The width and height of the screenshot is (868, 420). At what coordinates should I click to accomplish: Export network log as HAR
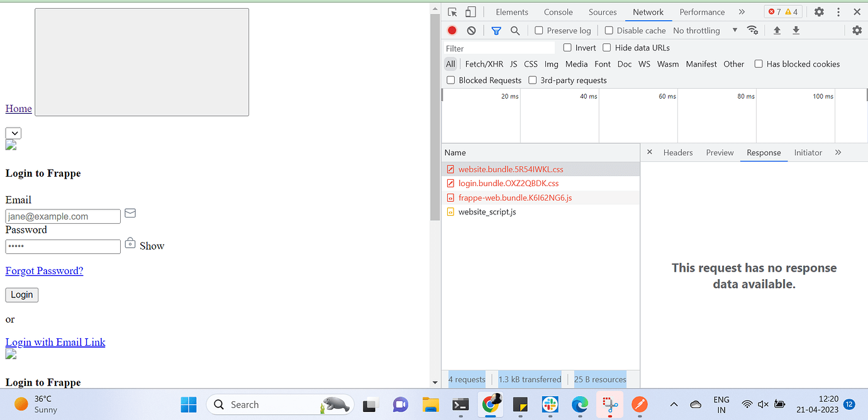tap(796, 30)
